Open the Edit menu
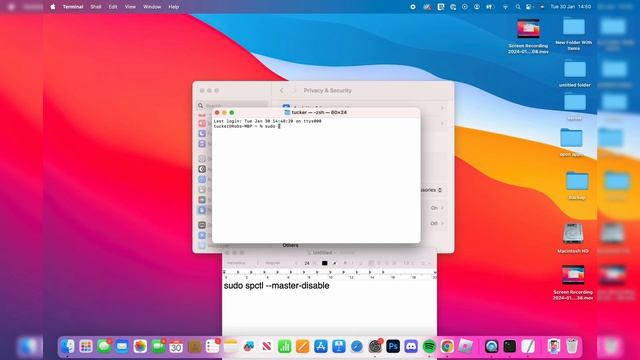The image size is (640, 360). pyautogui.click(x=113, y=7)
